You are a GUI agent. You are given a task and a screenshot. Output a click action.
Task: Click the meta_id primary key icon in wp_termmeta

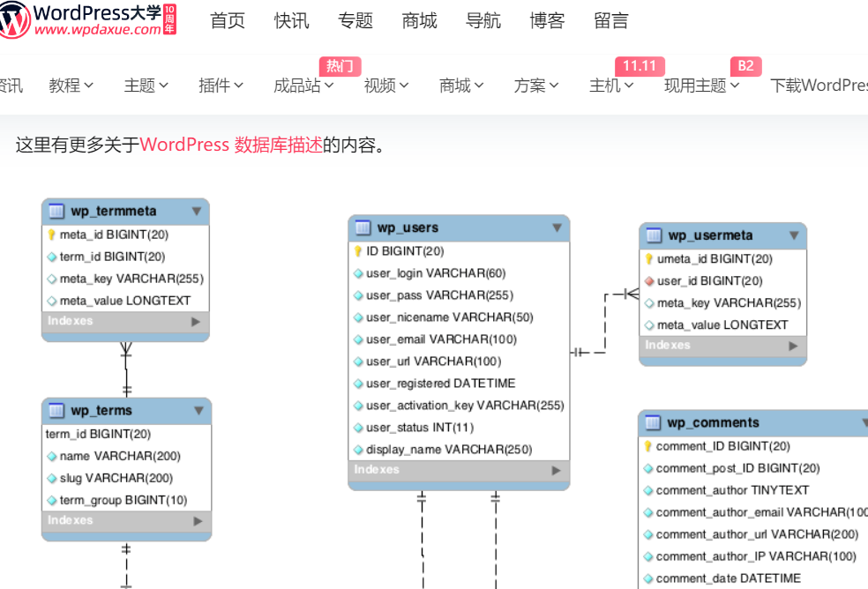click(x=51, y=235)
